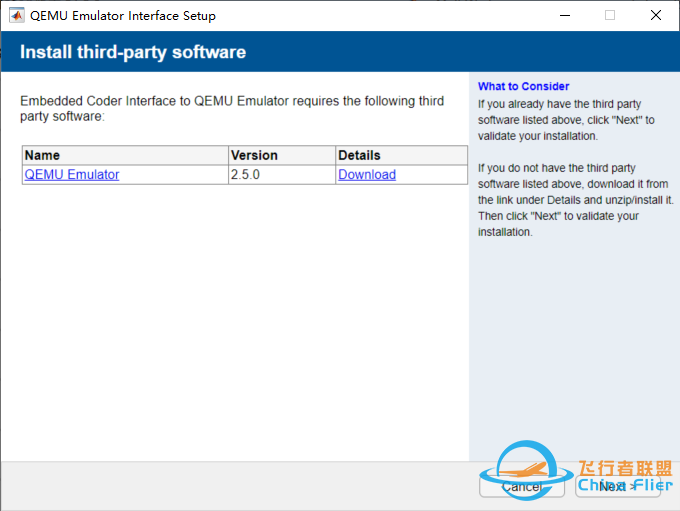The image size is (680, 511).
Task: Click the Details column header
Action: click(402, 155)
